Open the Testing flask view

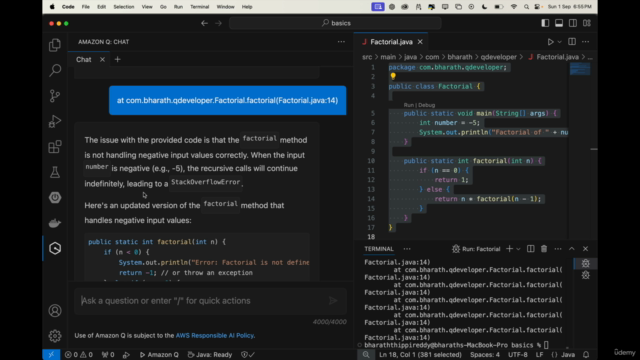point(55,172)
